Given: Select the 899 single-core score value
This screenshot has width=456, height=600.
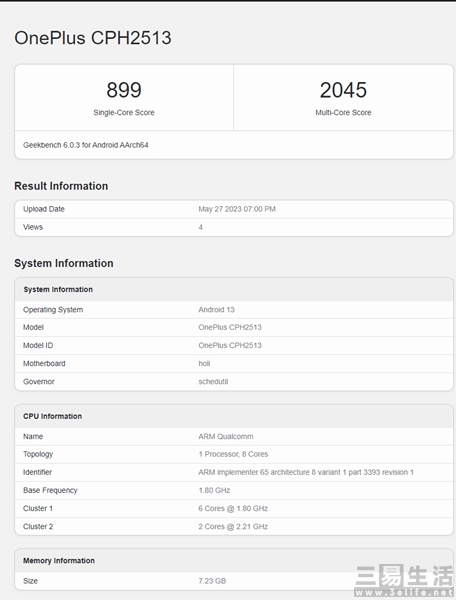Looking at the screenshot, I should point(124,90).
